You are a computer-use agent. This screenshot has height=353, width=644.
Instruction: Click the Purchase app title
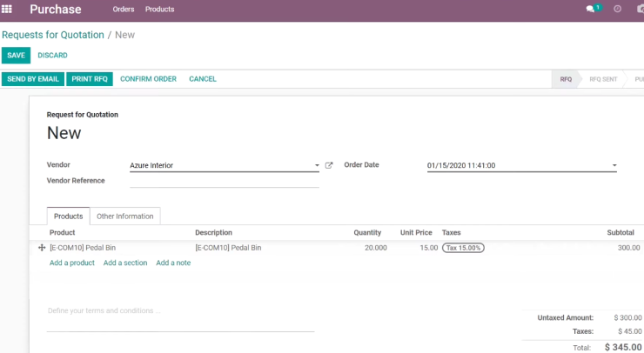point(56,9)
